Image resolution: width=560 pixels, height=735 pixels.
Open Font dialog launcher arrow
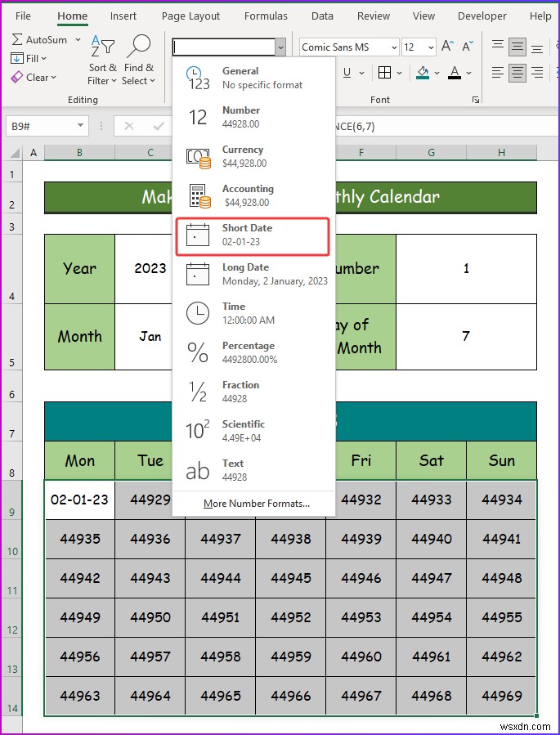[x=476, y=100]
